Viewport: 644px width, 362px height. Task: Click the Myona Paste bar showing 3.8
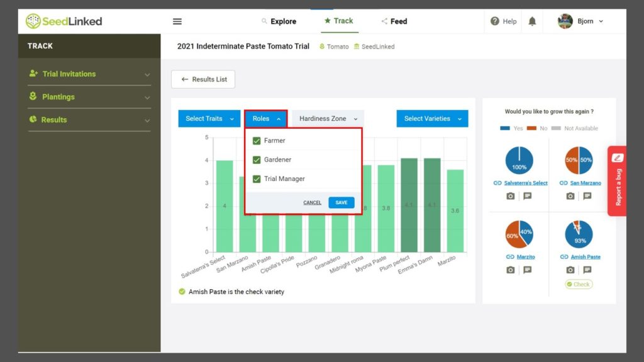click(x=386, y=209)
